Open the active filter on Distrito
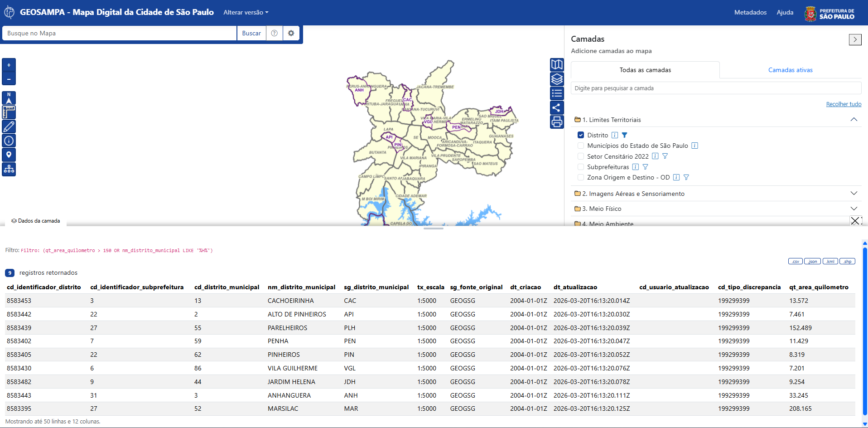Viewport: 868px width, 428px height. 624,135
